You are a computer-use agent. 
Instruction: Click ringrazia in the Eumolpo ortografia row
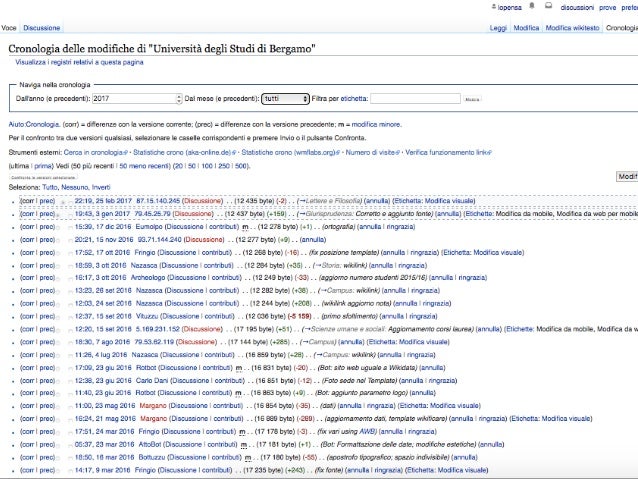(400, 227)
